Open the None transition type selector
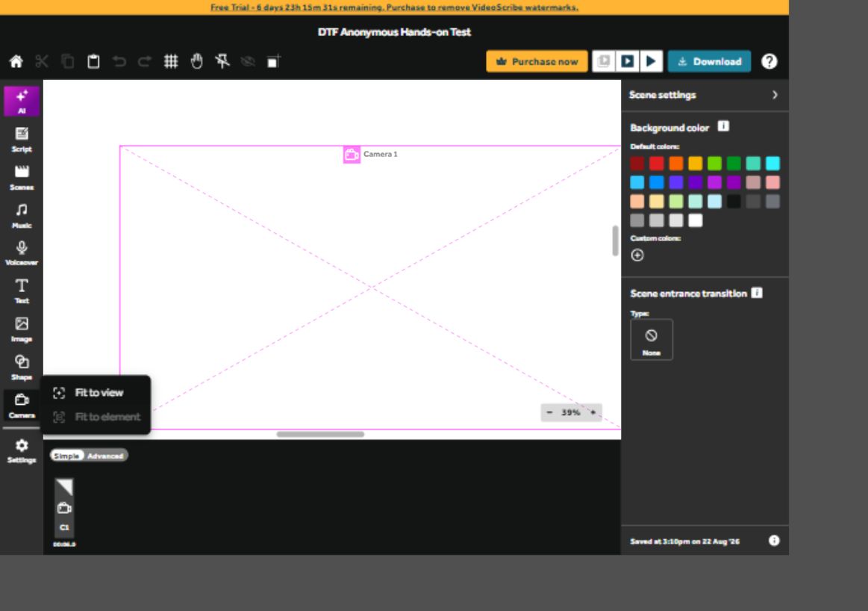 tap(652, 340)
